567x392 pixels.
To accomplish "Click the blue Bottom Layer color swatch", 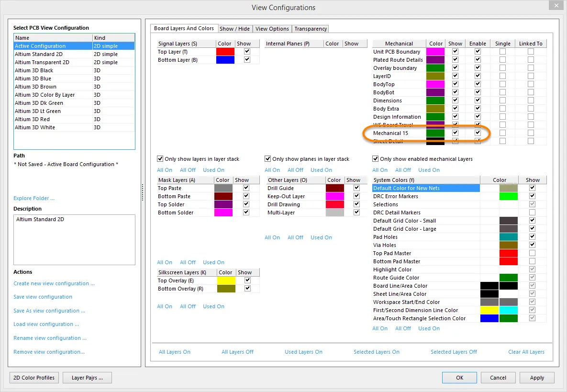I will [225, 60].
